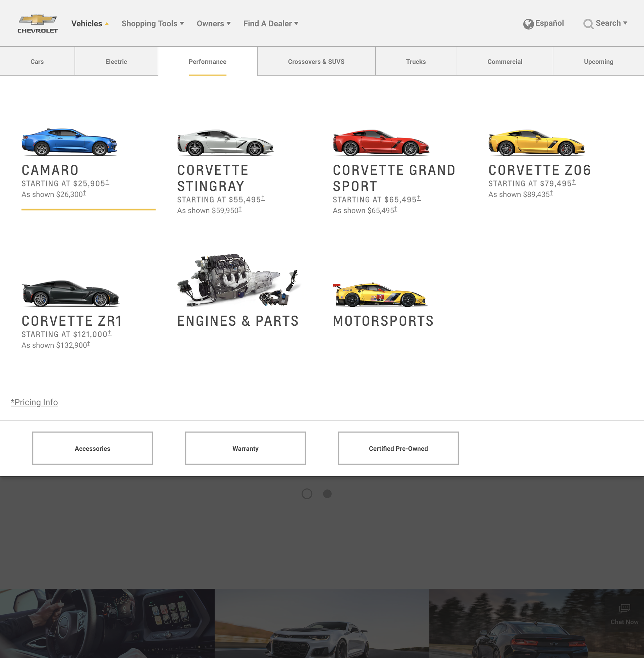Screen dimensions: 644x658
Task: Show the Upcoming vehicles tab
Action: 598,61
